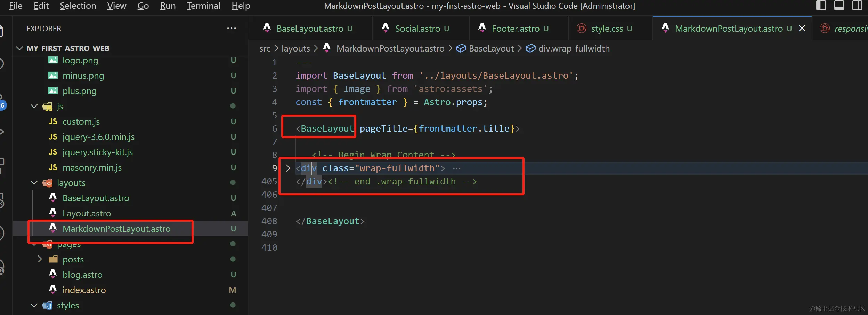Click Astro.props on line 4
Viewport: 868px width, 315px height.
[x=453, y=102]
